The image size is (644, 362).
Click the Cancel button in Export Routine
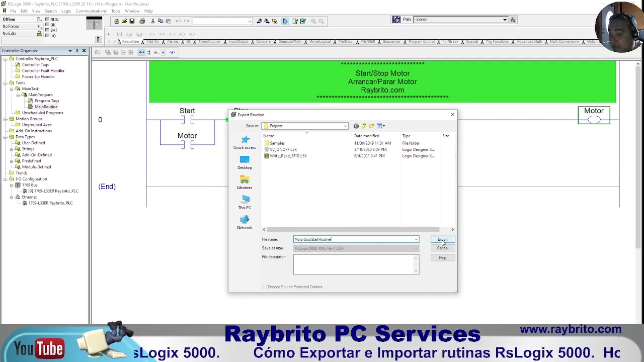tap(443, 248)
